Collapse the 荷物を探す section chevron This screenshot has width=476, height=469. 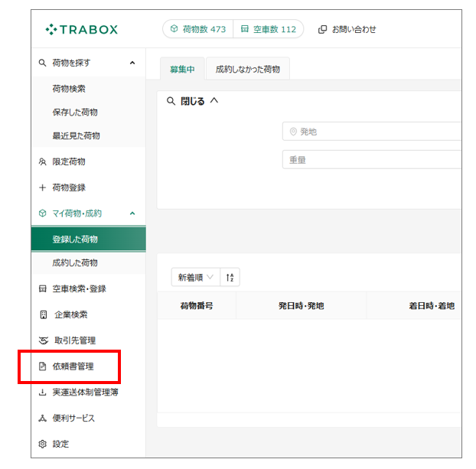pos(132,63)
